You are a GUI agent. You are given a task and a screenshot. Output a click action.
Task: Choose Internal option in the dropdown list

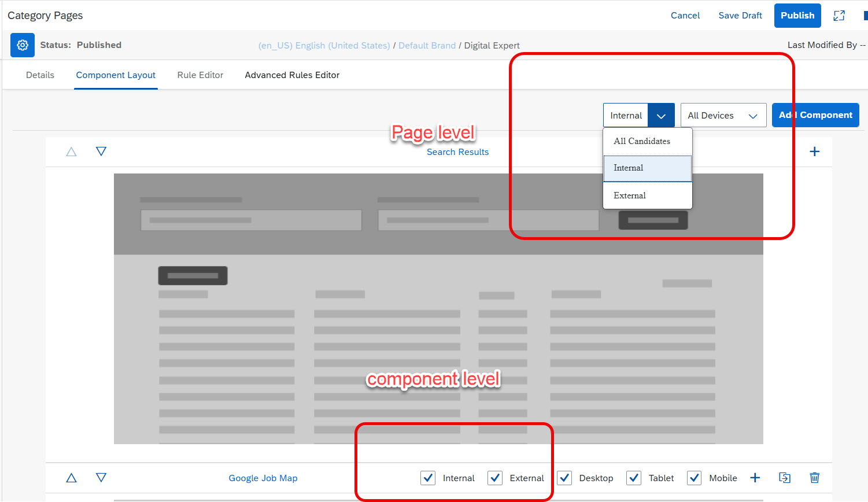point(648,168)
